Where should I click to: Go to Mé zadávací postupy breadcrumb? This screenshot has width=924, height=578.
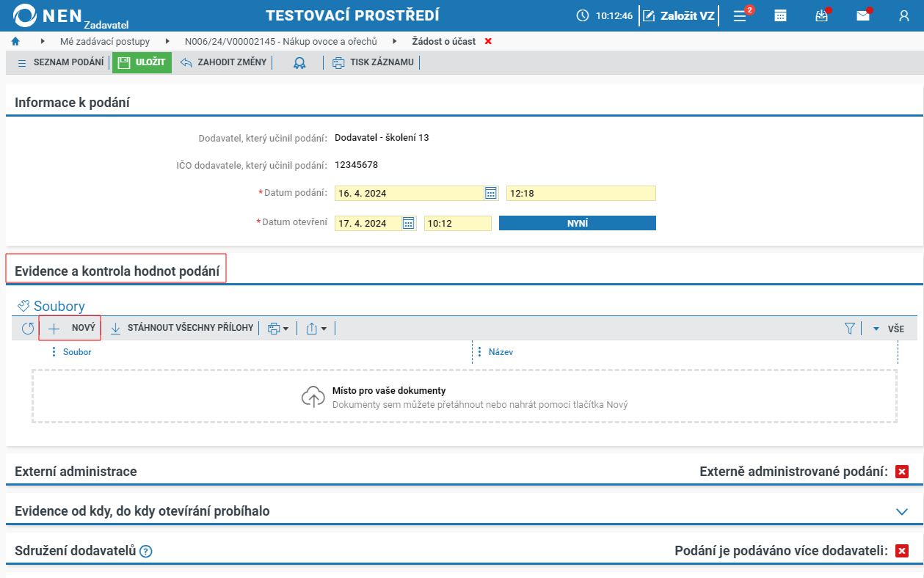tap(105, 41)
